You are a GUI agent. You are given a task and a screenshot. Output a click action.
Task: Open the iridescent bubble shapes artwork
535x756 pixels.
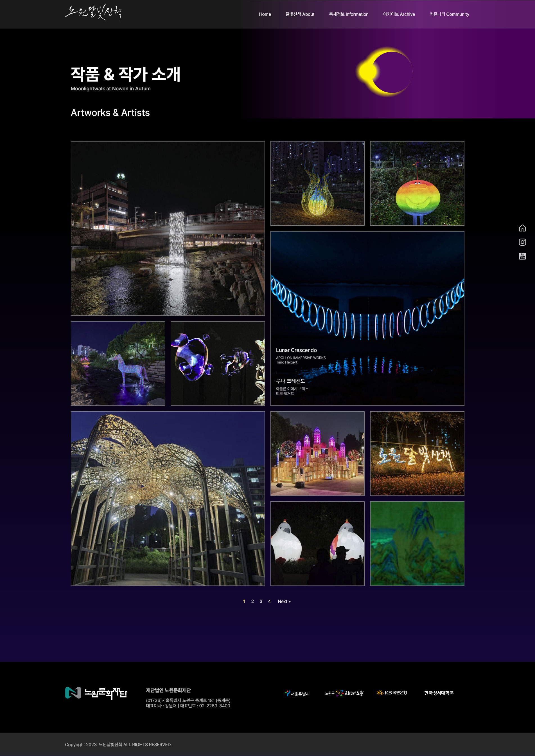[217, 363]
